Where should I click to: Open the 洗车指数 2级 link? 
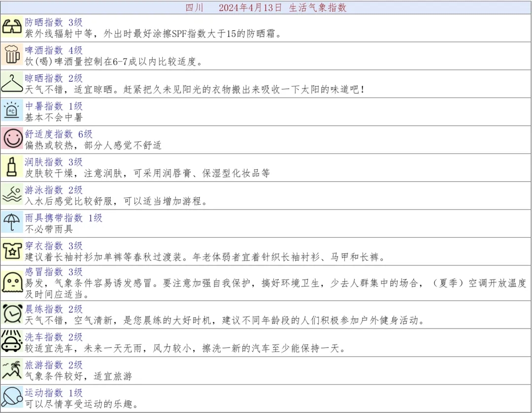pyautogui.click(x=54, y=337)
